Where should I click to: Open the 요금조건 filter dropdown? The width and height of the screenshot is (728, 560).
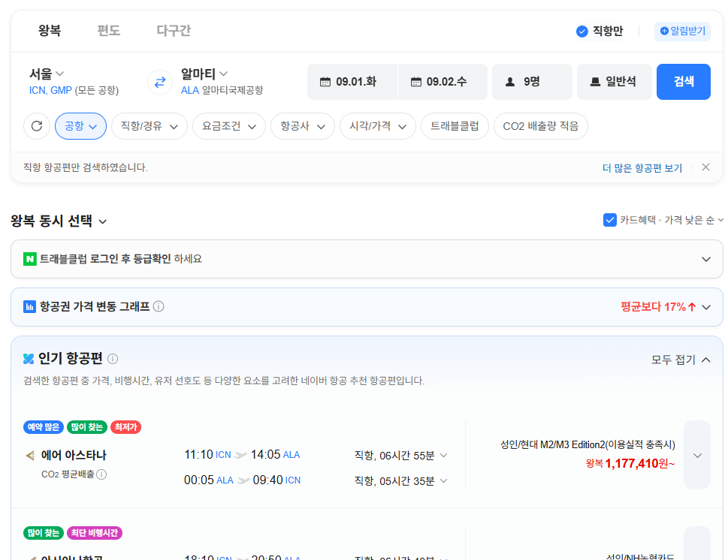(x=229, y=126)
